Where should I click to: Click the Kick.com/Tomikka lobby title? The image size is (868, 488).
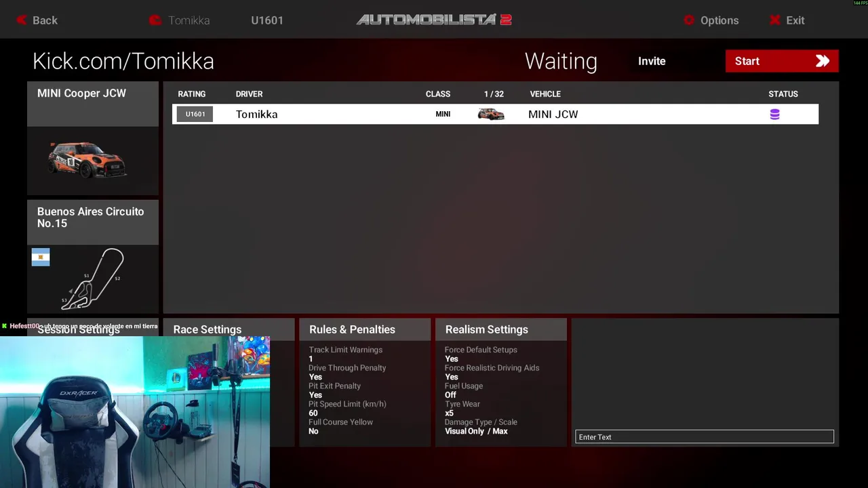[123, 61]
